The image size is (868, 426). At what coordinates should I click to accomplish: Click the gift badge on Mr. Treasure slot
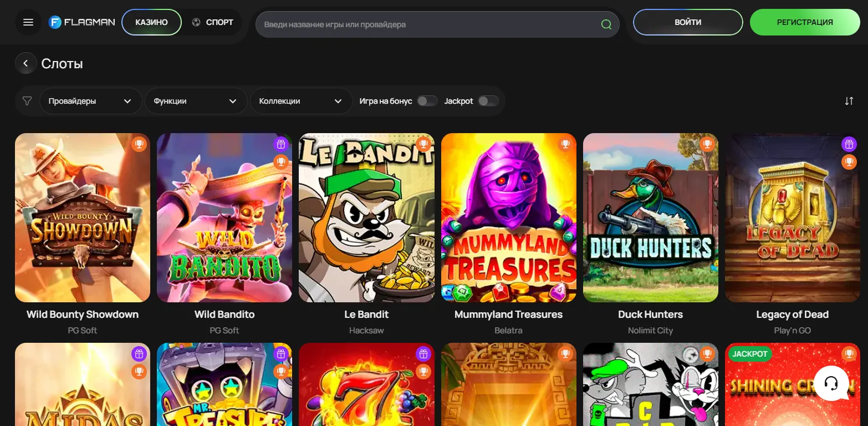coord(281,354)
